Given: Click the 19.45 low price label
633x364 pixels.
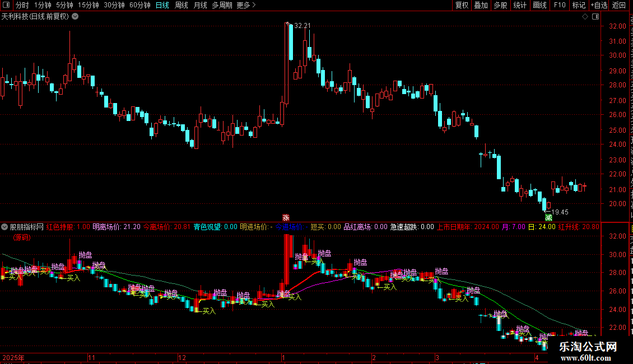Looking at the screenshot, I should (x=560, y=212).
